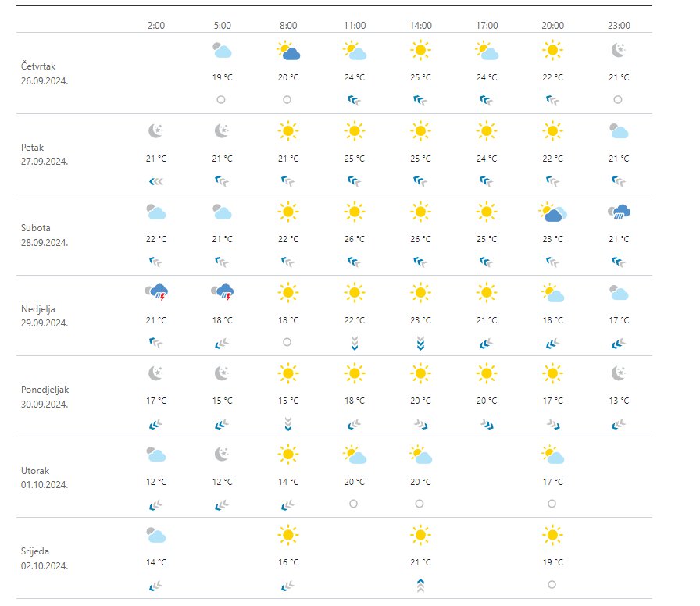The image size is (700, 606).
Task: Click the 13 °C temperature for Ponedjeljak 23:00
Action: click(619, 401)
